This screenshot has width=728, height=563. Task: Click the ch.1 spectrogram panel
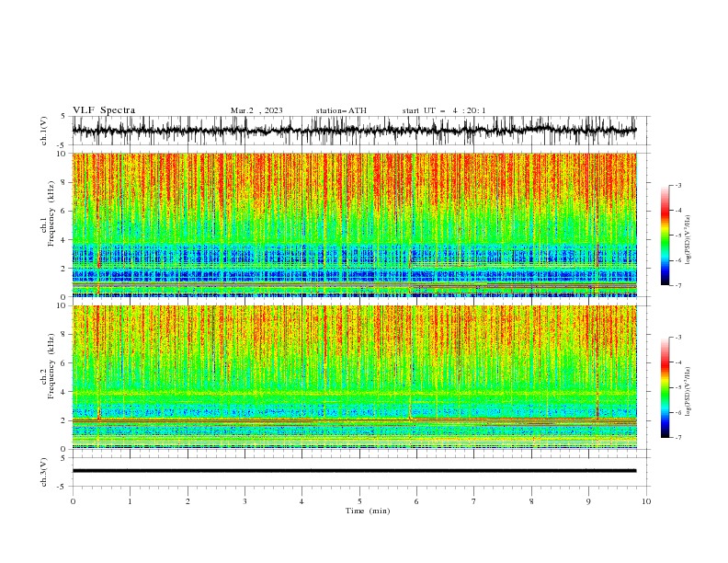(354, 224)
